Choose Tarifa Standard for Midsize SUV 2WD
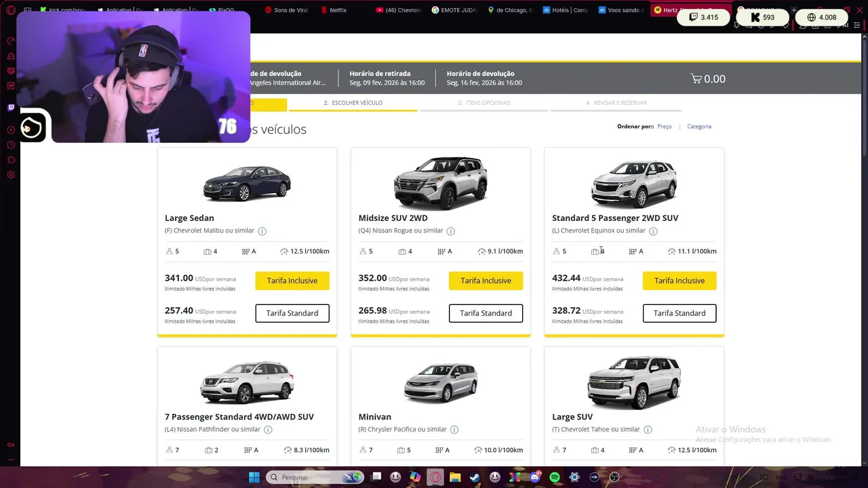Viewport: 868px width, 488px height. point(486,313)
